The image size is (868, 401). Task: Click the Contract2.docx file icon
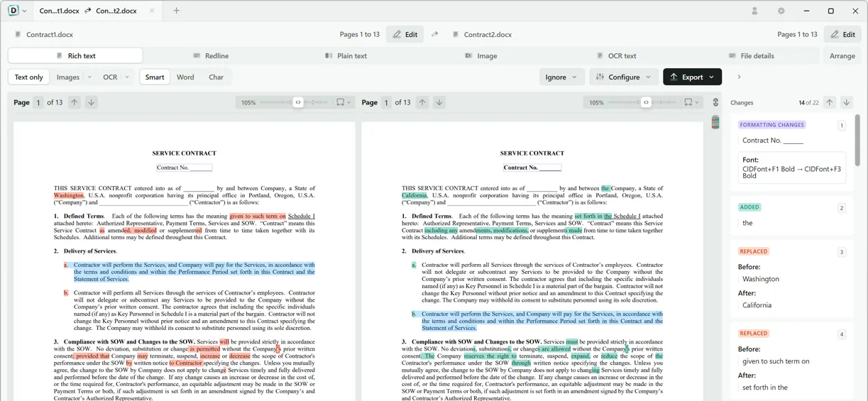coord(456,34)
